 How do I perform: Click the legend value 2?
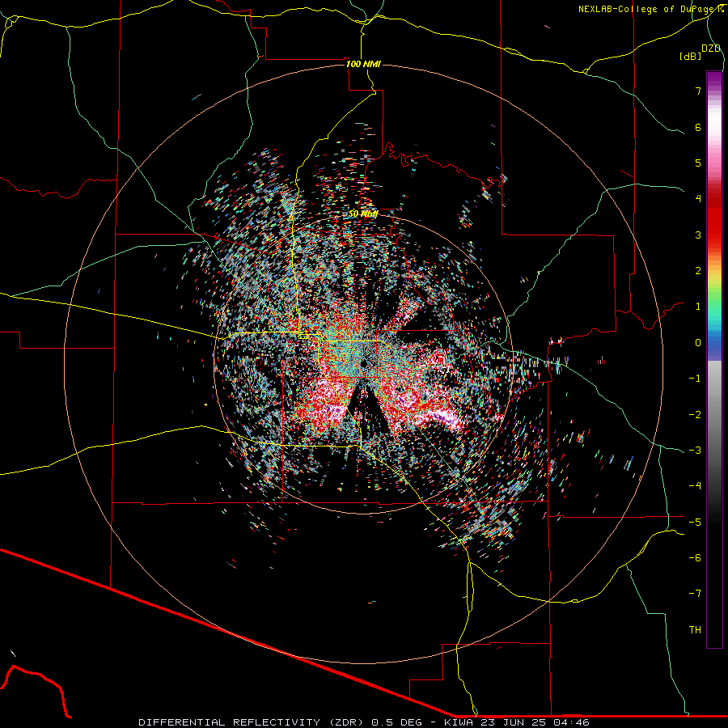tap(698, 271)
